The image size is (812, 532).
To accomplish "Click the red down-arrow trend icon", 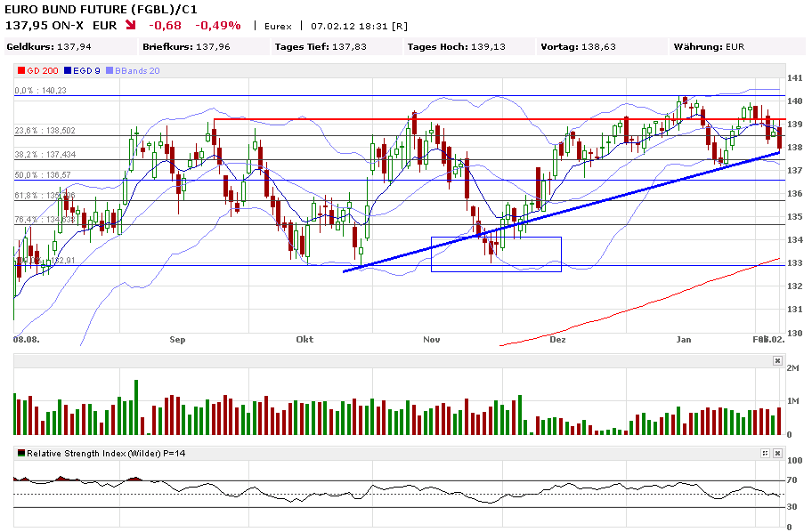I will tap(131, 25).
